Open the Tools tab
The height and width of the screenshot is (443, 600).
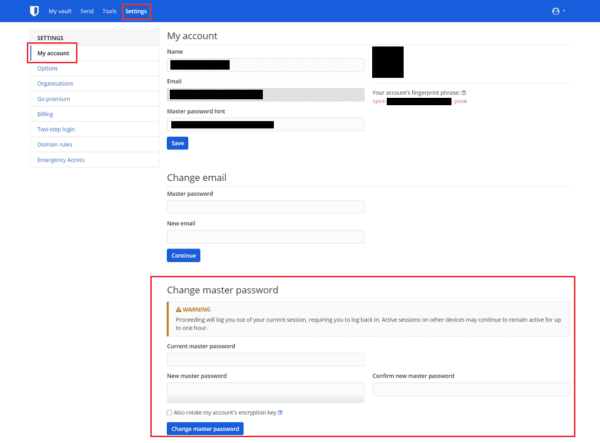point(109,11)
